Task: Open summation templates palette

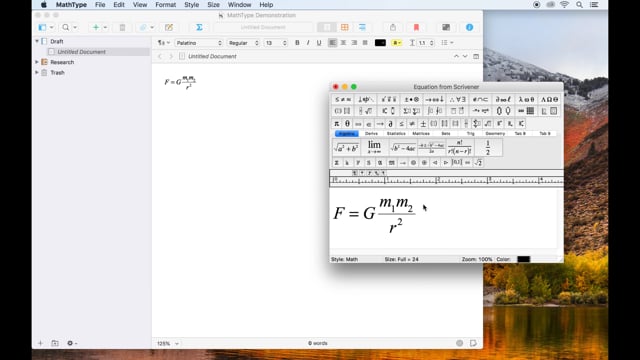Action: pos(411,111)
